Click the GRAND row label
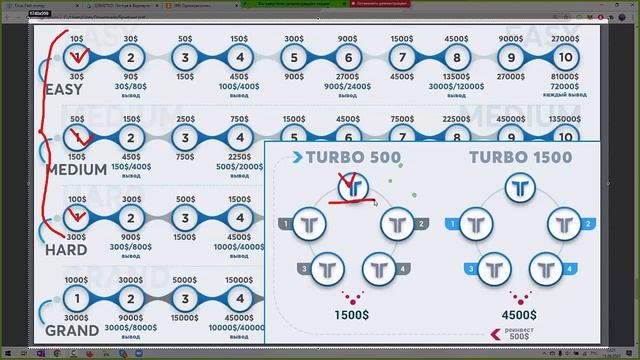The width and height of the screenshot is (640, 360). tap(72, 330)
